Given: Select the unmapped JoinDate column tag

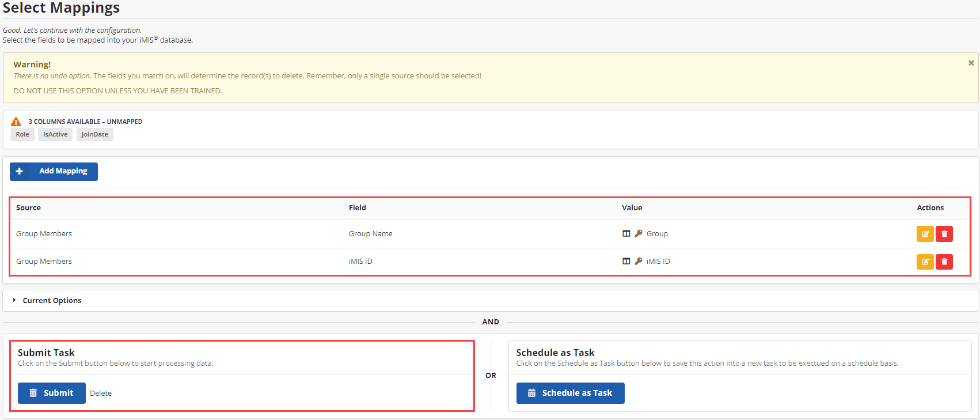Looking at the screenshot, I should point(94,135).
